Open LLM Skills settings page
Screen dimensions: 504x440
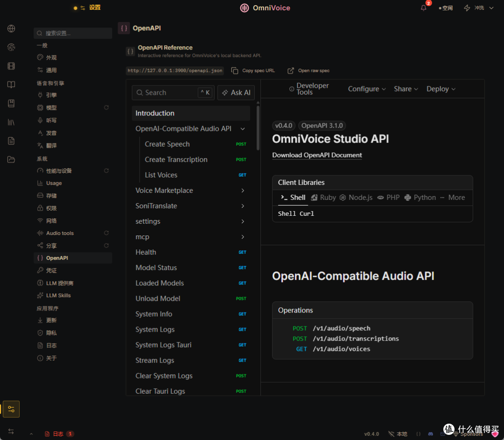73,295
